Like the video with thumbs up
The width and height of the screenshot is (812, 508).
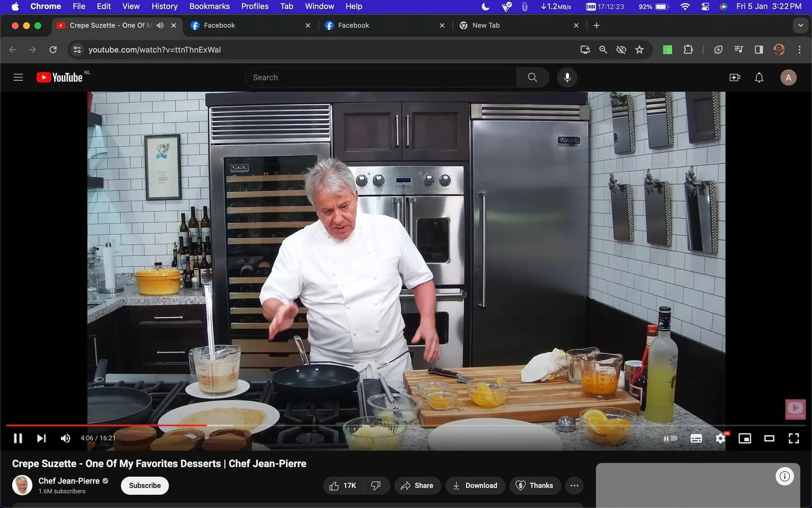click(x=343, y=485)
